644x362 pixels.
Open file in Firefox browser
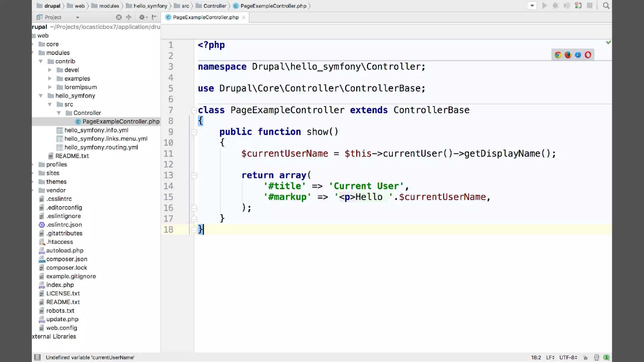(568, 55)
